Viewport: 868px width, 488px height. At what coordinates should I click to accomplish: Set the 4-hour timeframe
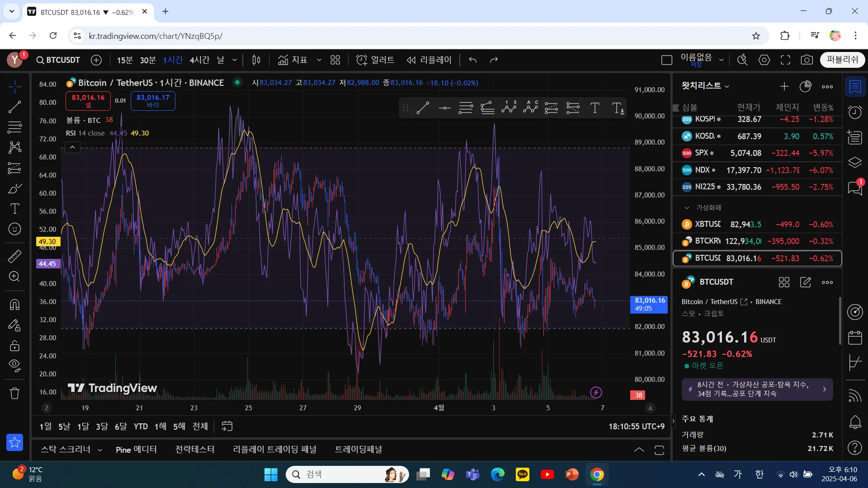click(x=199, y=60)
